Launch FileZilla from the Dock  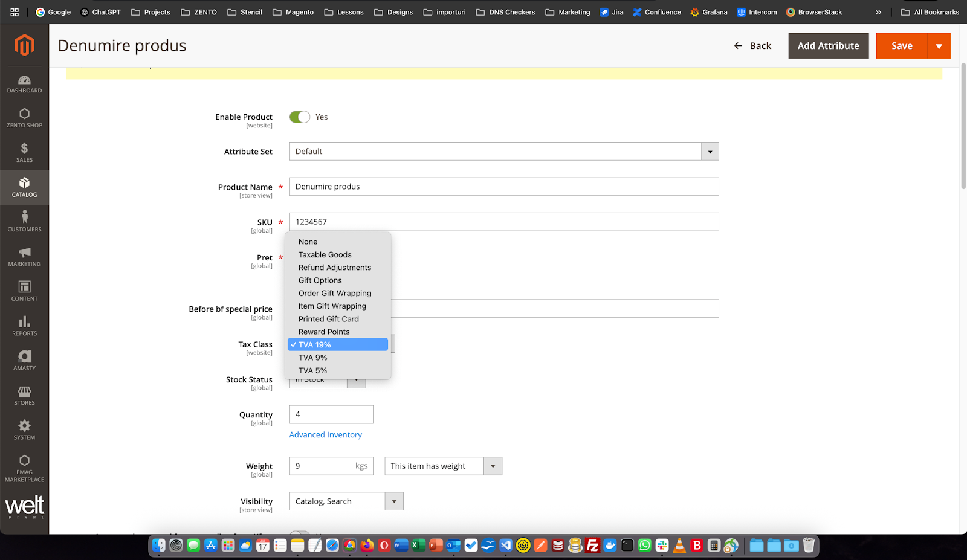click(593, 546)
